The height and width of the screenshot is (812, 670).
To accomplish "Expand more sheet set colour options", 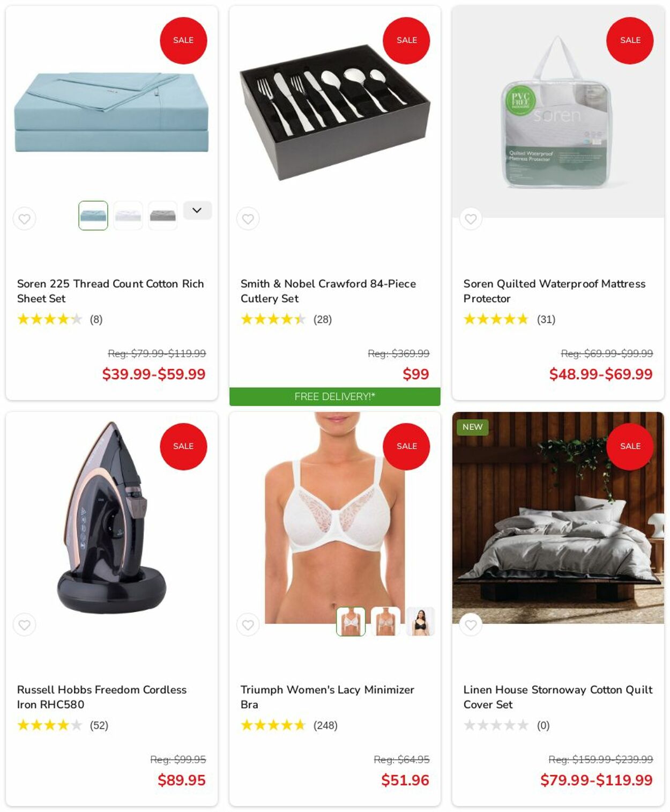I will 197,210.
